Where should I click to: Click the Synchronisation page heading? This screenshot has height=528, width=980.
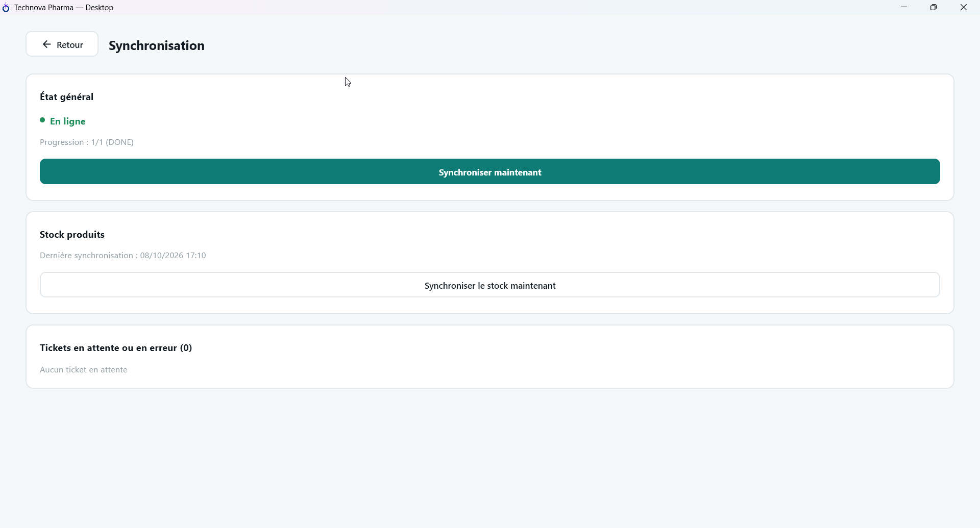click(157, 45)
